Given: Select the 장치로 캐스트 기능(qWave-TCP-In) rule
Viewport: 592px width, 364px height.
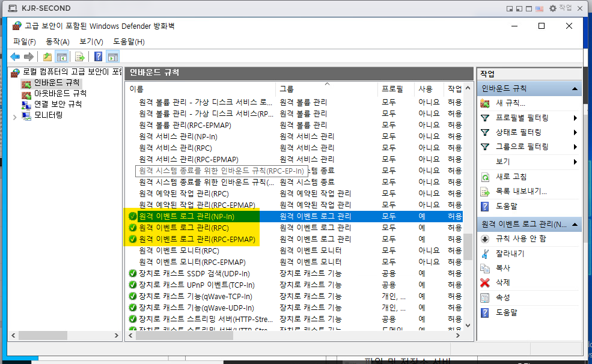Looking at the screenshot, I should coord(195,297).
